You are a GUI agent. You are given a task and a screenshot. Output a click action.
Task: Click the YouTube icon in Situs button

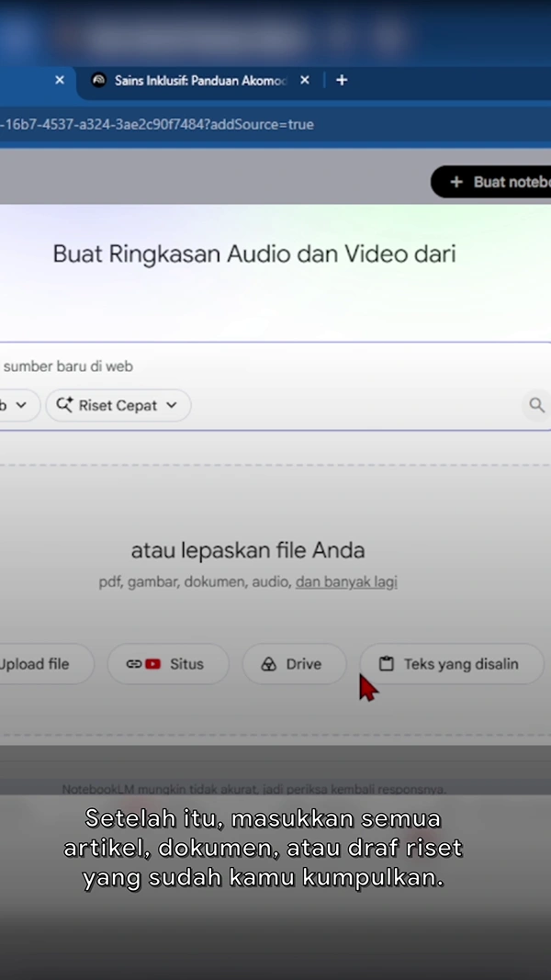click(152, 664)
